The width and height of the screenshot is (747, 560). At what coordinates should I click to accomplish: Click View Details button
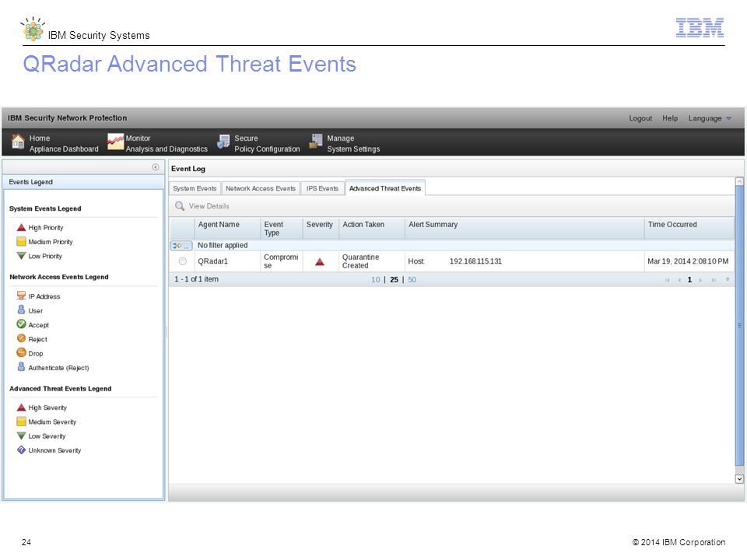202,206
